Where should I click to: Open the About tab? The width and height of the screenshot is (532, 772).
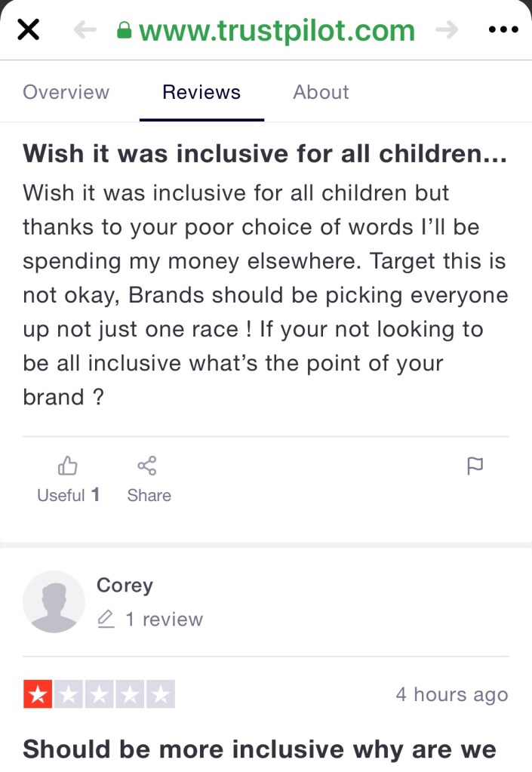(321, 92)
